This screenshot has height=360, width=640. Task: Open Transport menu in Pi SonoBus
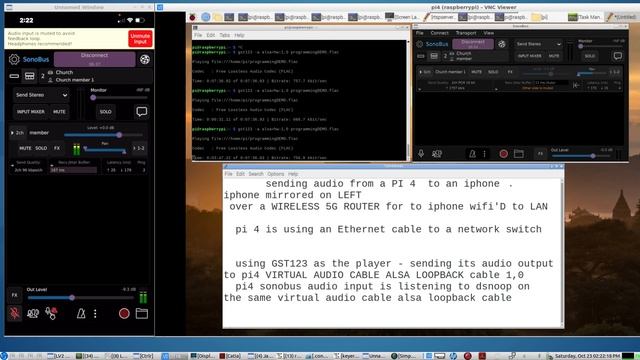point(466,33)
